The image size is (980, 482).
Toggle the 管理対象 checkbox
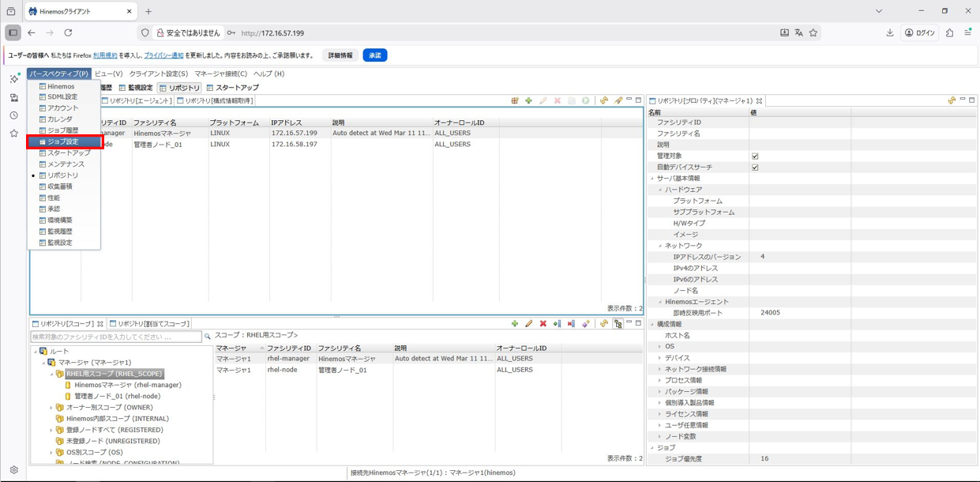click(755, 156)
